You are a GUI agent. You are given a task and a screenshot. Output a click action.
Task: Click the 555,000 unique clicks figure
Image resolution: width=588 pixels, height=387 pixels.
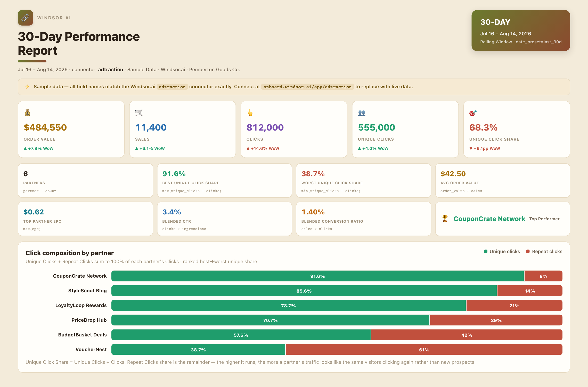(x=377, y=127)
